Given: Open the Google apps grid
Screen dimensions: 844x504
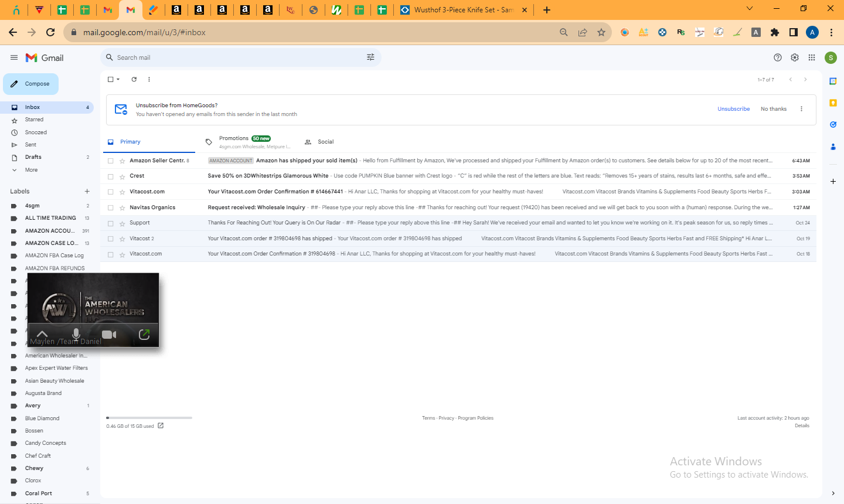Looking at the screenshot, I should point(812,57).
